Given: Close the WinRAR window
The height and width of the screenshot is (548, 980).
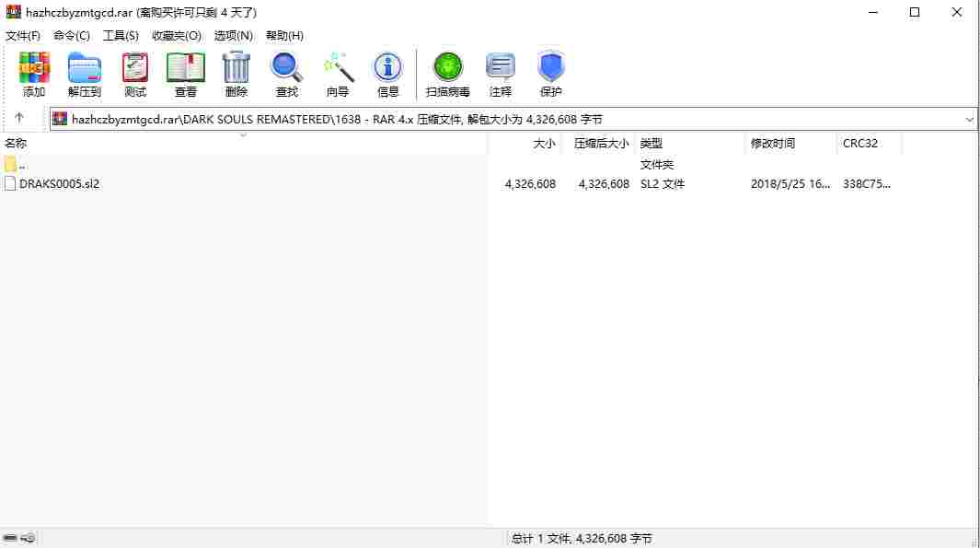Looking at the screenshot, I should tap(957, 12).
